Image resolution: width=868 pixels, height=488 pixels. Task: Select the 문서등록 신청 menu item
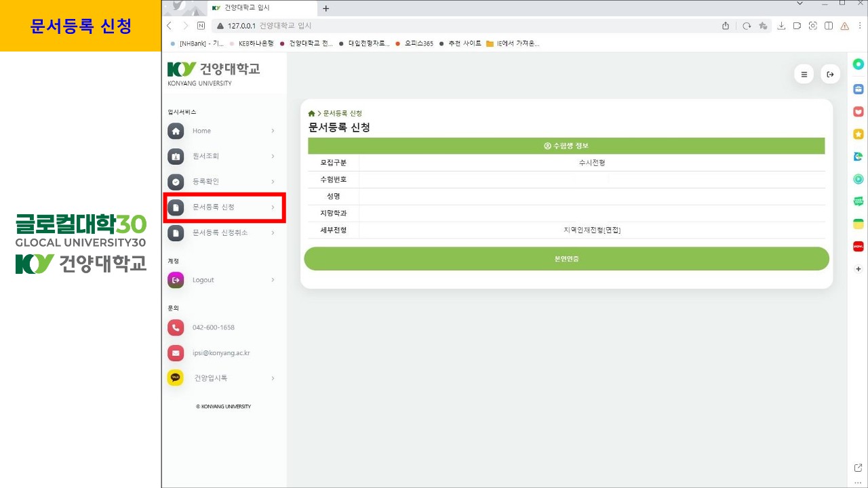tap(213, 207)
